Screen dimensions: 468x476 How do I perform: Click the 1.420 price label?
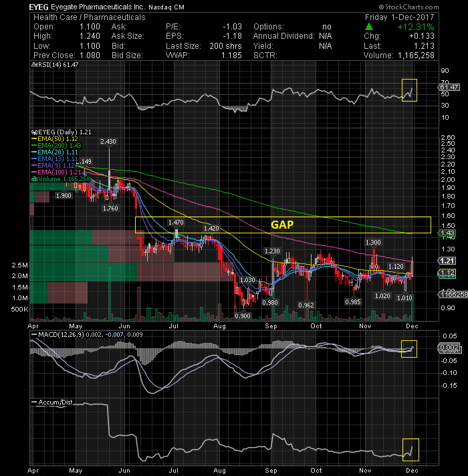click(211, 228)
